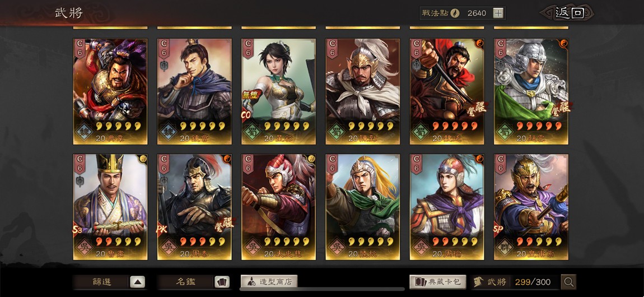Choose the 周瑜 general card
644x297 pixels.
(x=447, y=207)
